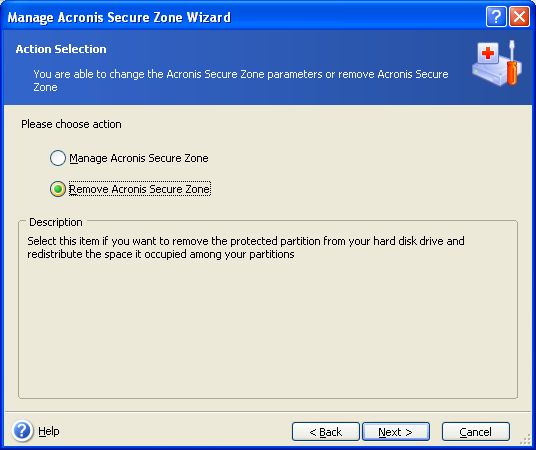Select the Manage Acronis Secure Zone radio button
The image size is (536, 450).
58,158
